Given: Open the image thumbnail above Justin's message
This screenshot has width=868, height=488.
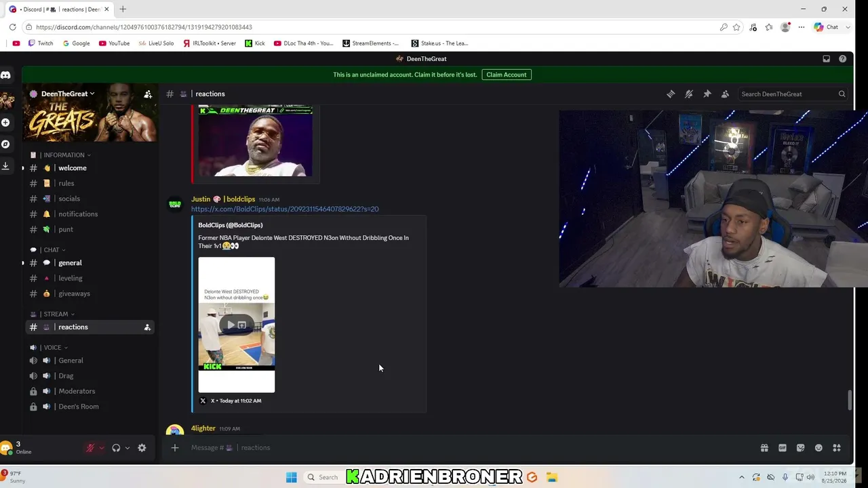Looking at the screenshot, I should click(x=256, y=141).
